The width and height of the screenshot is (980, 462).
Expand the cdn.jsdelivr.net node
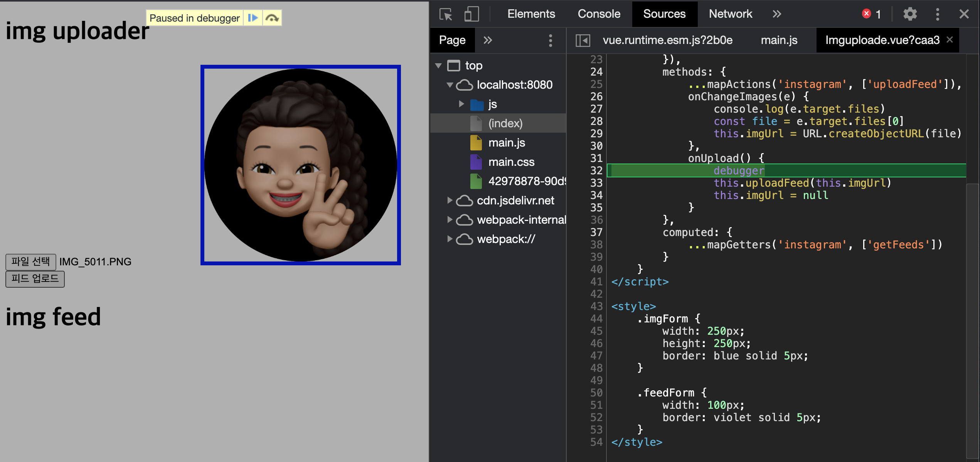[x=450, y=200]
